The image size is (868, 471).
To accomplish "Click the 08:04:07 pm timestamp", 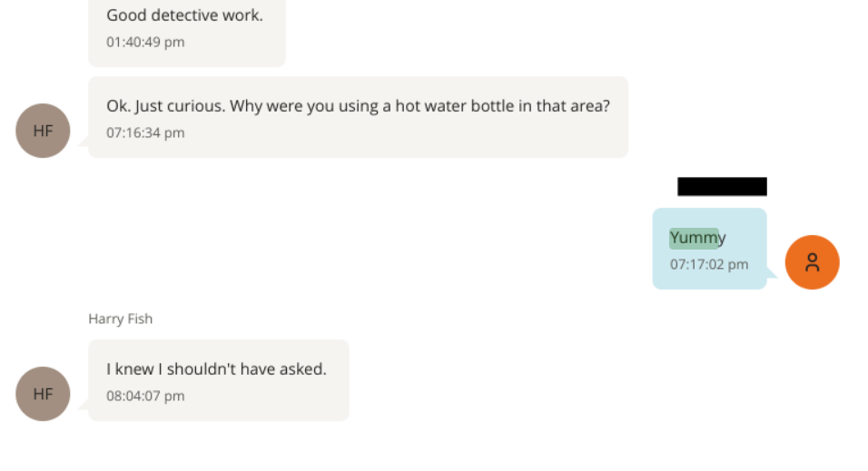I will [145, 397].
